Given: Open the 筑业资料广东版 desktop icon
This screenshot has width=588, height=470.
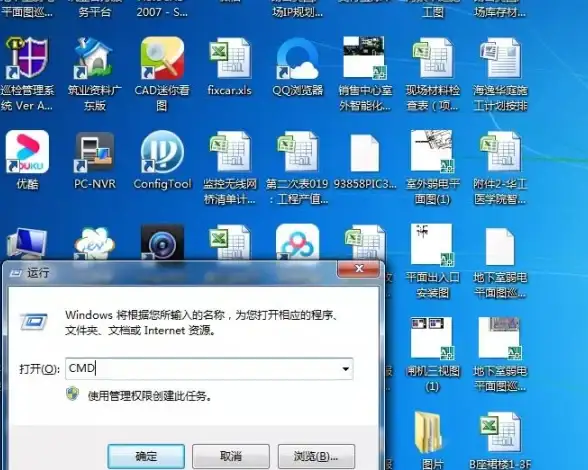Looking at the screenshot, I should [x=94, y=58].
